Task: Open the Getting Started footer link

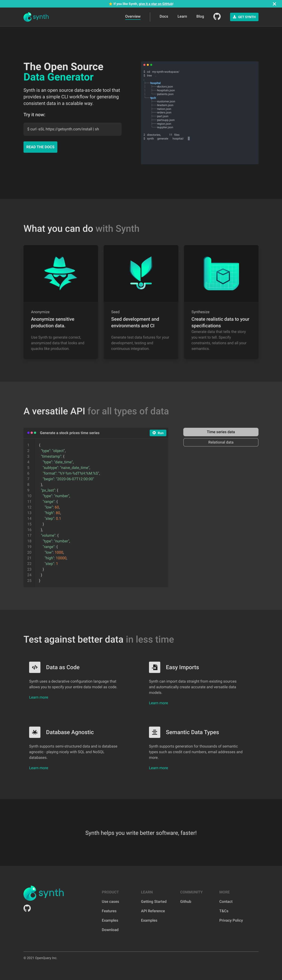Action: click(153, 902)
